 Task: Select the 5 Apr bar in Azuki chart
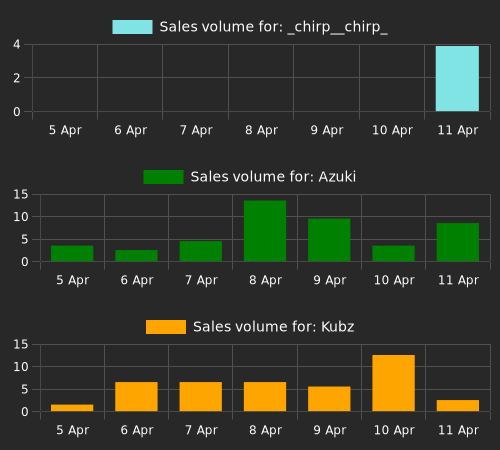[x=72, y=253]
